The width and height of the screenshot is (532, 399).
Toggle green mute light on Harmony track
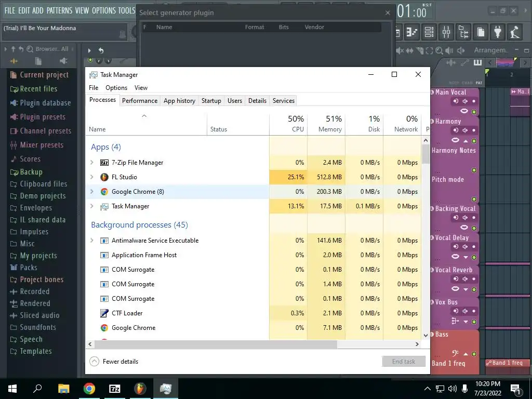click(x=474, y=141)
